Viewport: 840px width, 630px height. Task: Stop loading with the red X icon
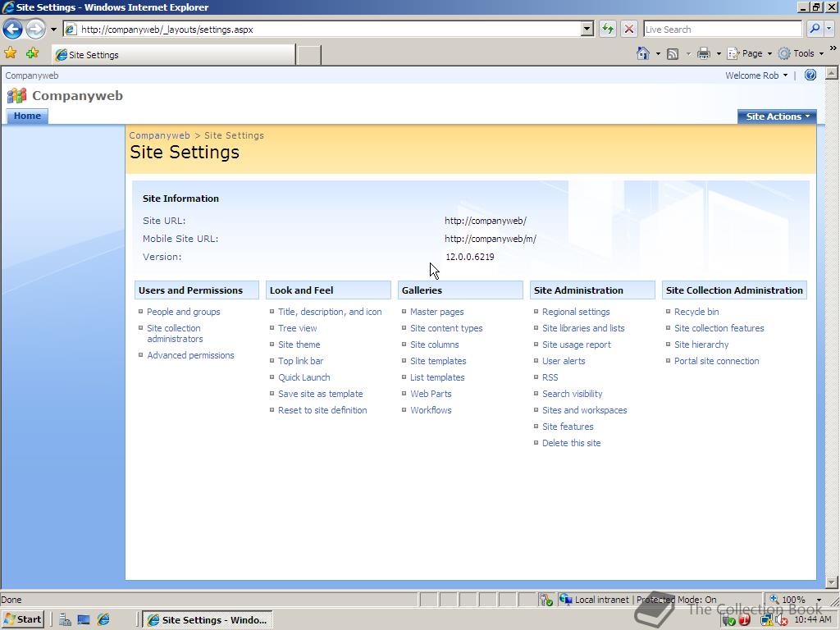pos(629,29)
